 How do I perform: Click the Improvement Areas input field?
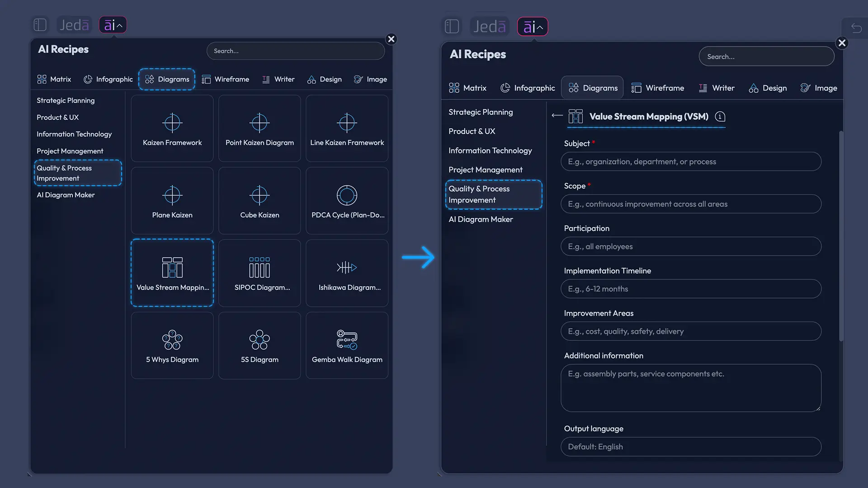[691, 332]
